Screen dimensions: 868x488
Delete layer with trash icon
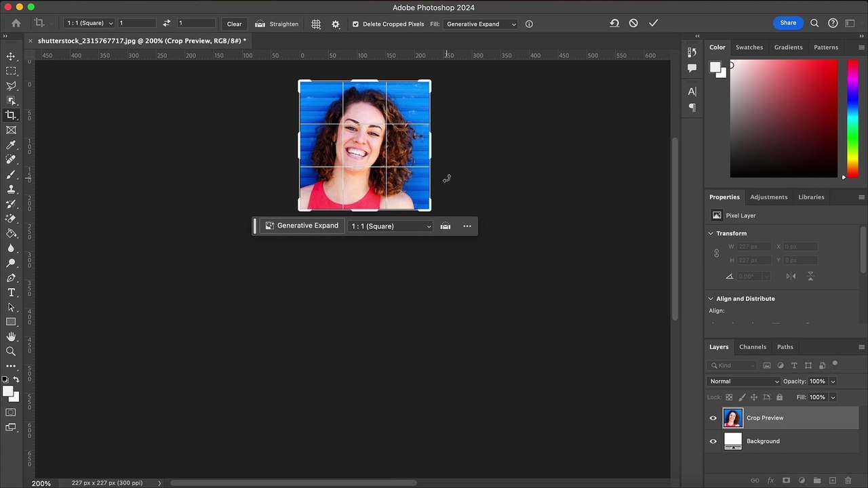[848, 481]
